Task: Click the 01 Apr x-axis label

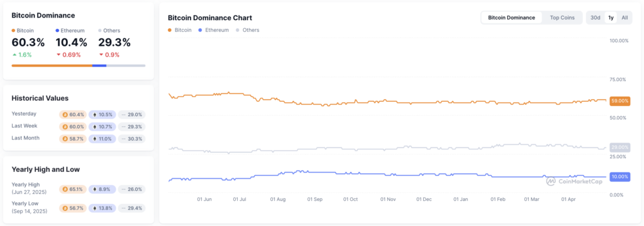Action: [x=569, y=200]
